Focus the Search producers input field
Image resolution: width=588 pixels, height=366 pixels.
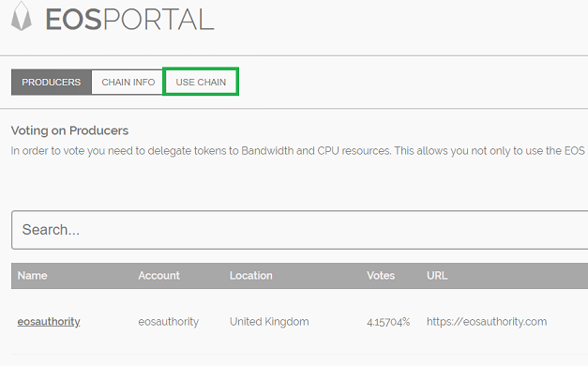pyautogui.click(x=299, y=230)
